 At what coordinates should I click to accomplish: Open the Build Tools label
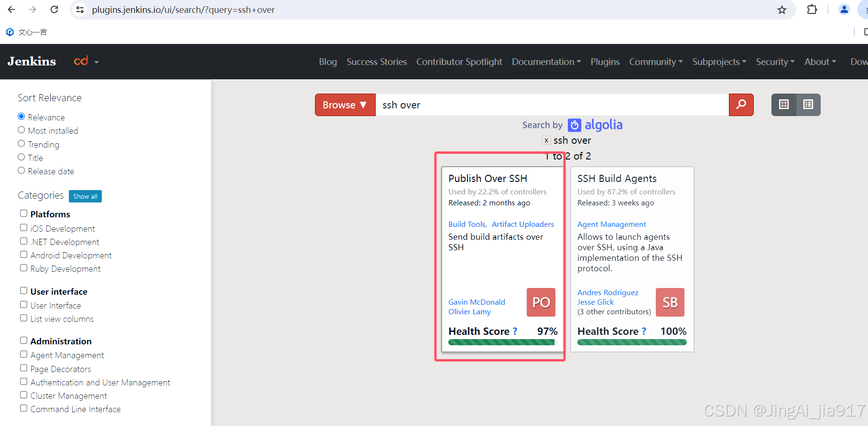click(467, 224)
